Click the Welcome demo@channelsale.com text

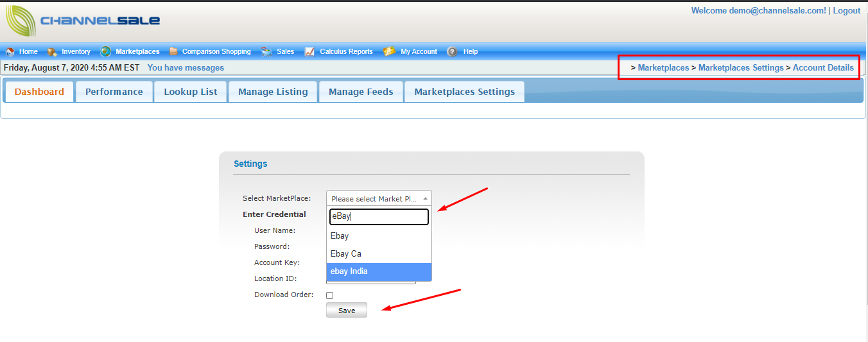pyautogui.click(x=758, y=11)
